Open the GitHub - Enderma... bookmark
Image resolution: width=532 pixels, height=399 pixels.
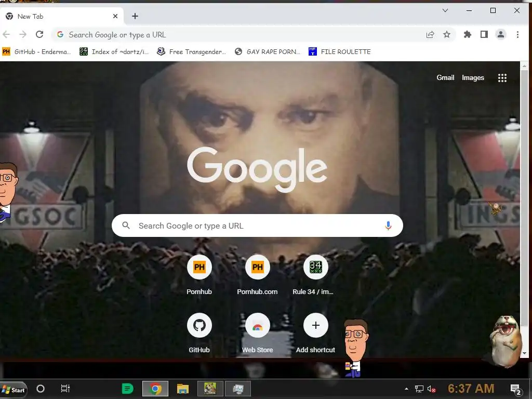37,51
